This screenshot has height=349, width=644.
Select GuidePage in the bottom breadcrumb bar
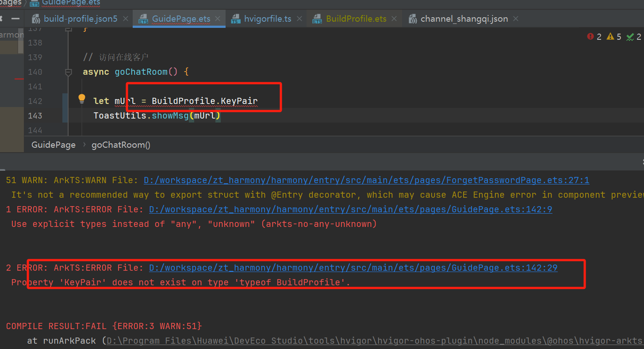point(54,145)
